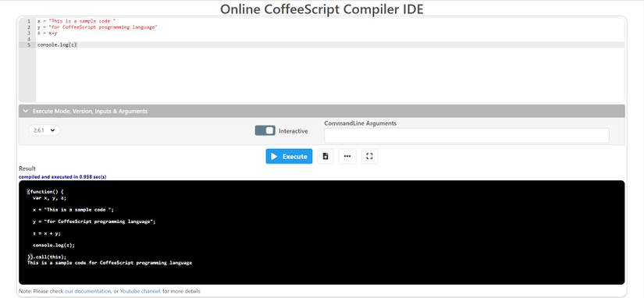The image size is (644, 298).
Task: Open the three-dots more options button
Action: tap(347, 156)
